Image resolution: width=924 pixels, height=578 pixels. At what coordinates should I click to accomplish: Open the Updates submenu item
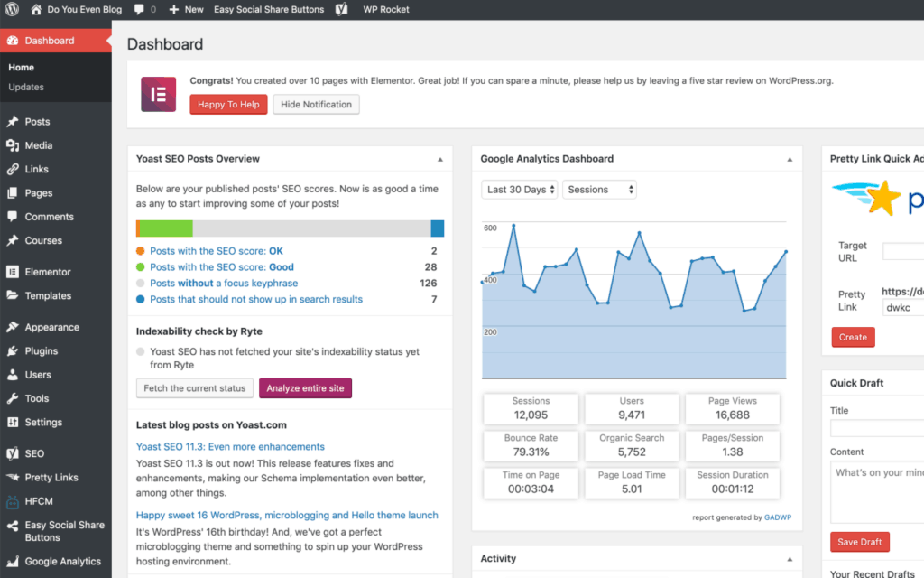tap(26, 87)
